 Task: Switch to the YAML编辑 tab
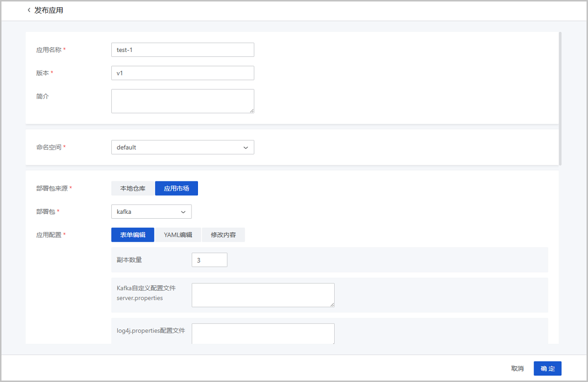[178, 235]
